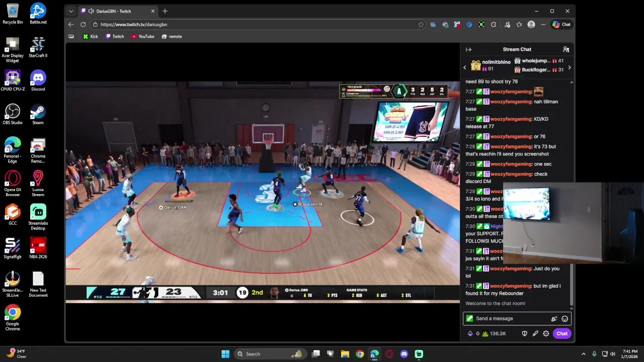Open New Text Document on desktop
644x362 pixels.
click(38, 284)
